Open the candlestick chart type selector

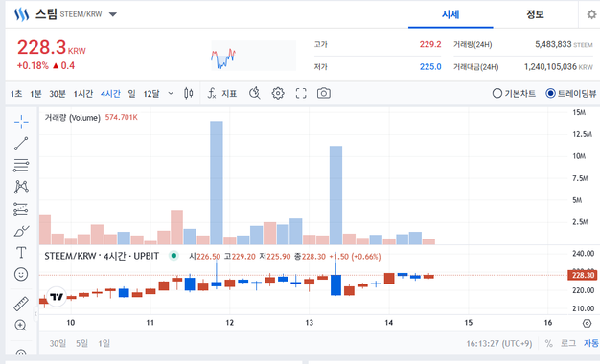pos(188,93)
